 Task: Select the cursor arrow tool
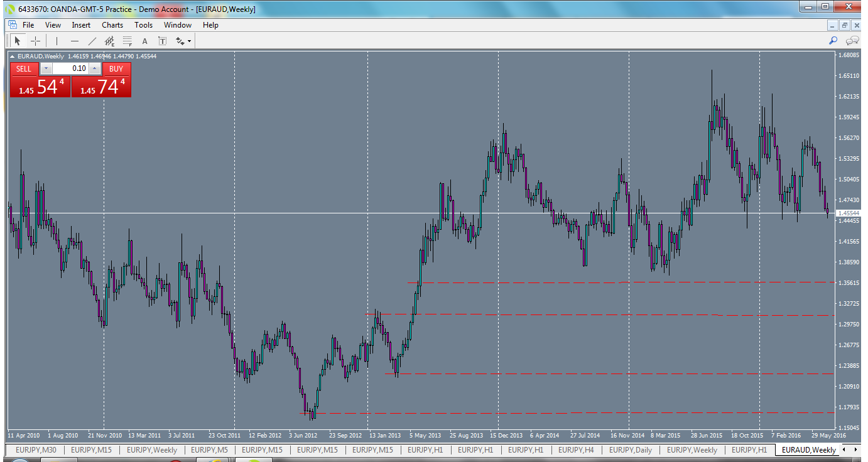point(17,40)
